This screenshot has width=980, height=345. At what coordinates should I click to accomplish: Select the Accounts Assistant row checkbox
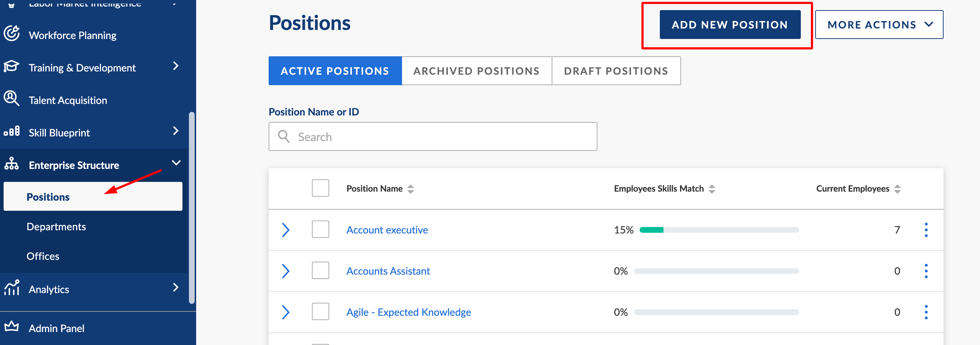(320, 271)
